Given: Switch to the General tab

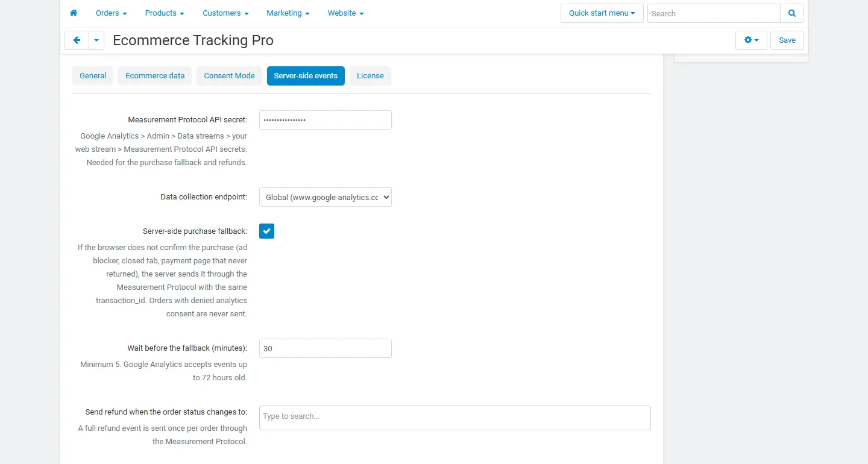Looking at the screenshot, I should [x=93, y=76].
